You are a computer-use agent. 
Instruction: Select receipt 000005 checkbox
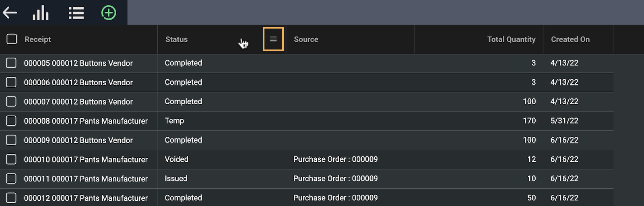tap(11, 63)
